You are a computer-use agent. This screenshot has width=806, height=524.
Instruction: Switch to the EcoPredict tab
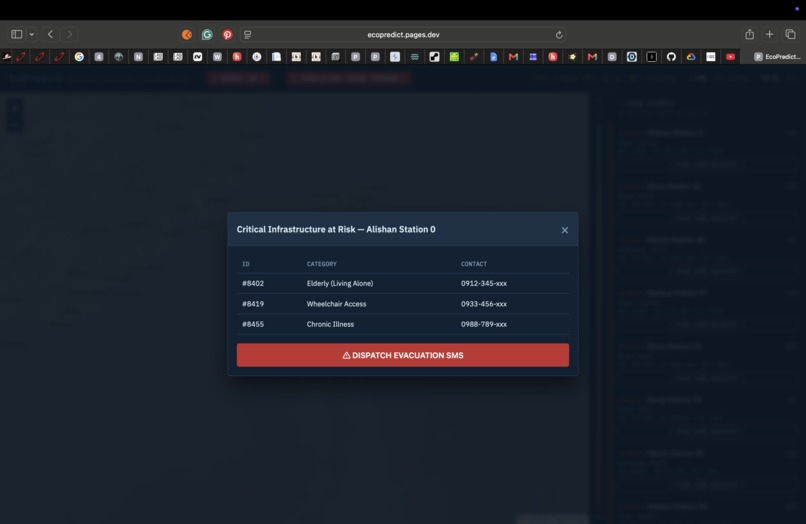pyautogui.click(x=777, y=57)
